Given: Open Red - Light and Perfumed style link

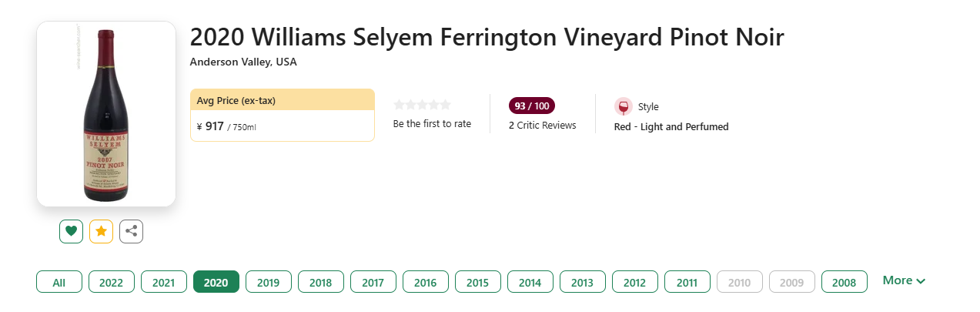Looking at the screenshot, I should coord(671,127).
